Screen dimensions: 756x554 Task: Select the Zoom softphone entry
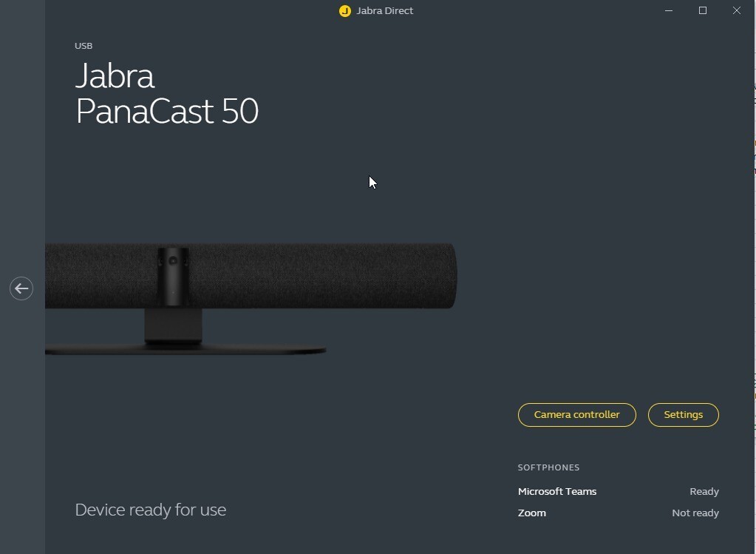pos(532,513)
